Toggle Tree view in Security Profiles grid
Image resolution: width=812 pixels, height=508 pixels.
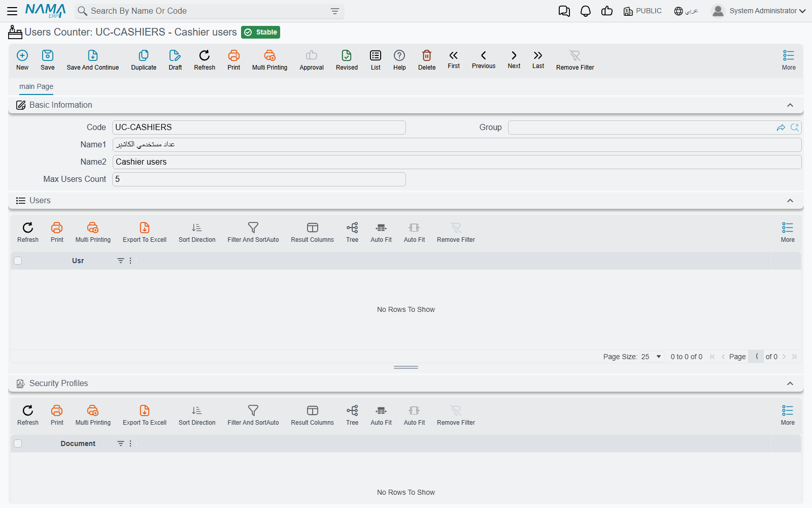pos(352,416)
